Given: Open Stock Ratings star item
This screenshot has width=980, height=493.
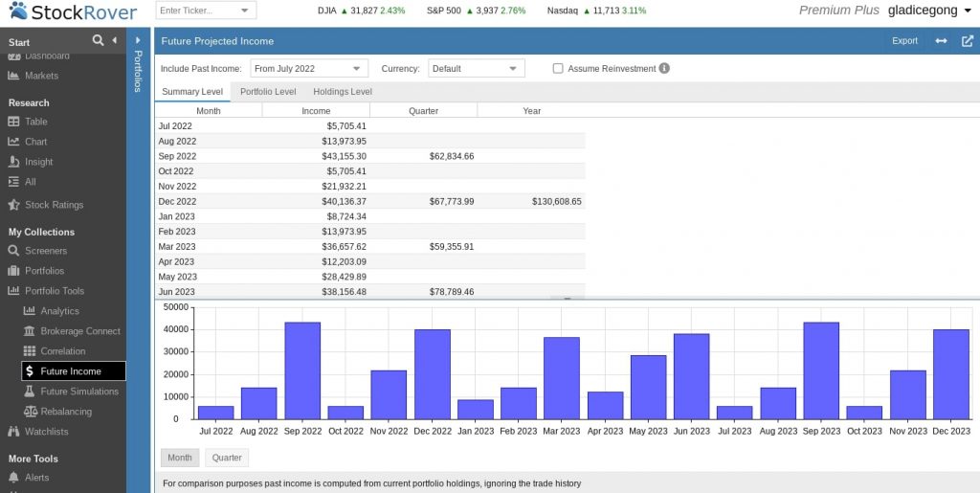Looking at the screenshot, I should pyautogui.click(x=54, y=205).
